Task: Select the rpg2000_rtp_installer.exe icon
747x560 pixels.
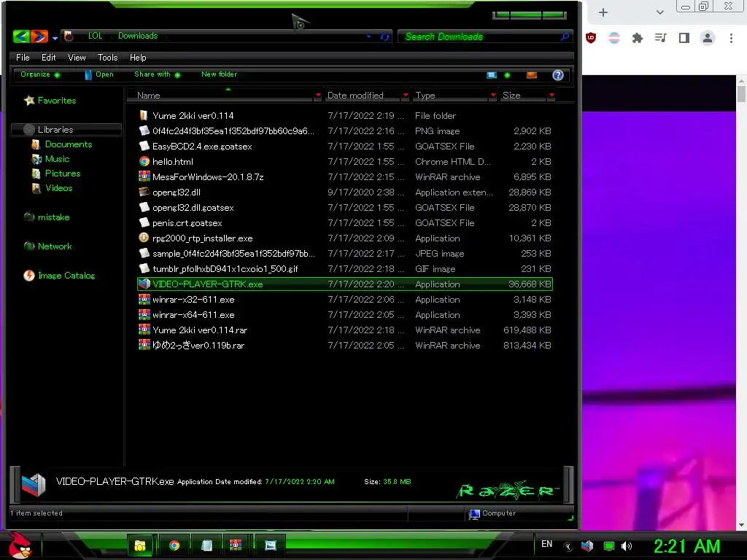Action: click(x=144, y=238)
